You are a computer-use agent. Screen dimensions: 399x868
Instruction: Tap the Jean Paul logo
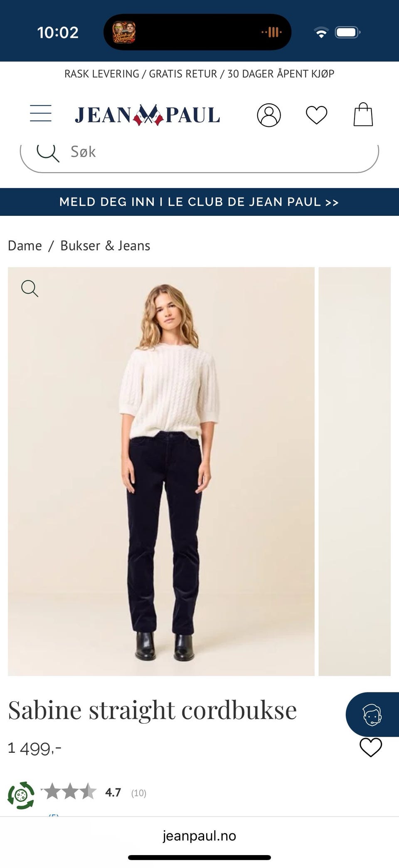[148, 115]
